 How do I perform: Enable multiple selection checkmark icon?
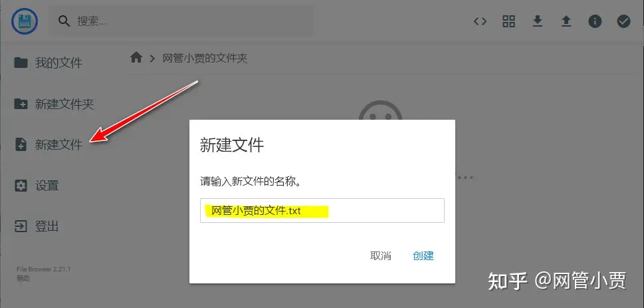(x=623, y=21)
